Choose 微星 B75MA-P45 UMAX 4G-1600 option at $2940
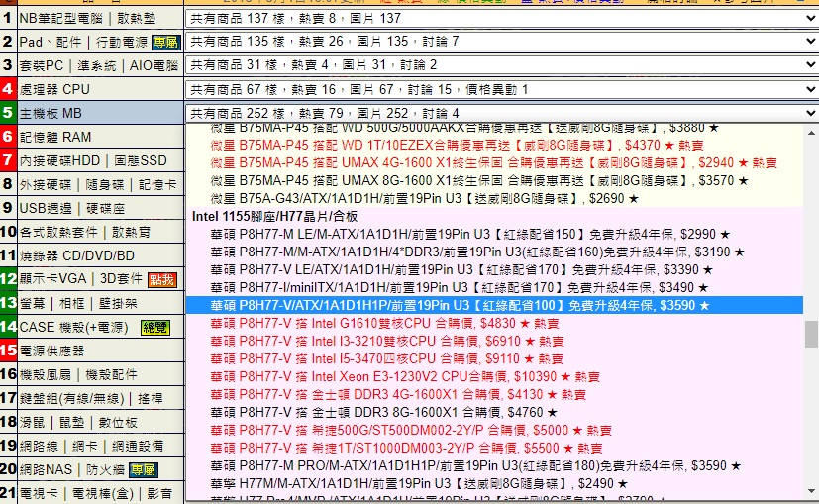Image resolution: width=819 pixels, height=504 pixels. pos(494,163)
